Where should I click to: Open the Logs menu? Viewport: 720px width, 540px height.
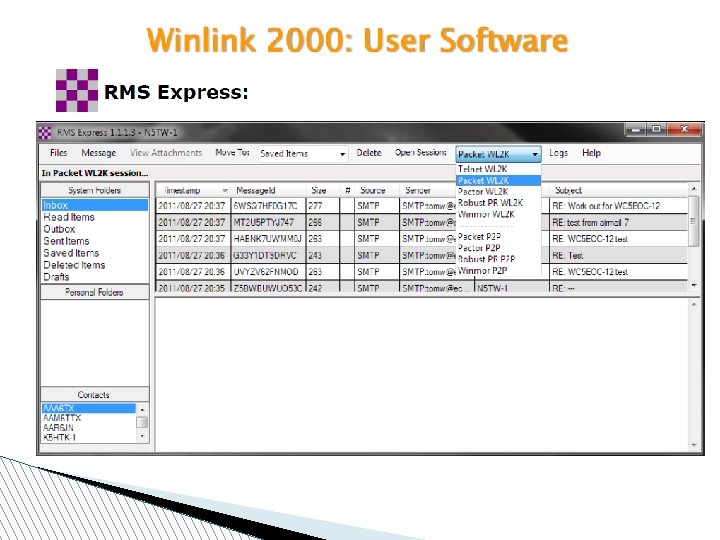pyautogui.click(x=558, y=153)
